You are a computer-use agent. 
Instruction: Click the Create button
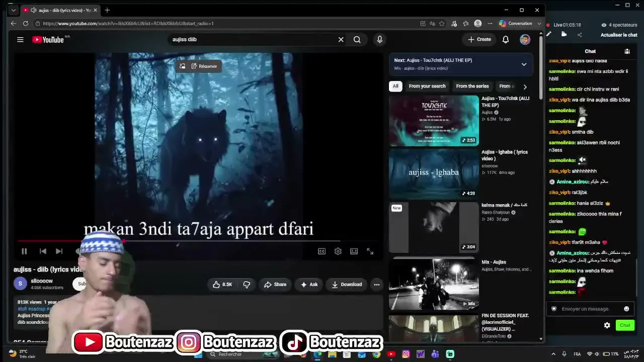(479, 40)
